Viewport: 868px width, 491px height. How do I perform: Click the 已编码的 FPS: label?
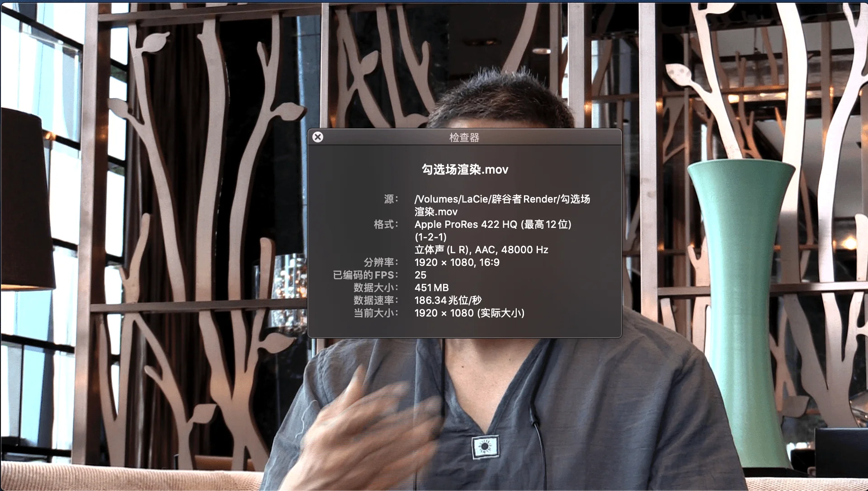pyautogui.click(x=366, y=275)
